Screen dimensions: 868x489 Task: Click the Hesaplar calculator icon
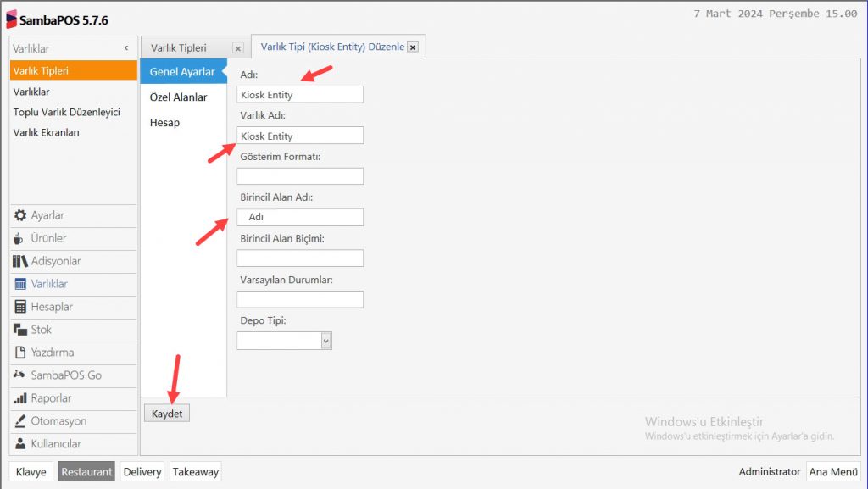(21, 307)
